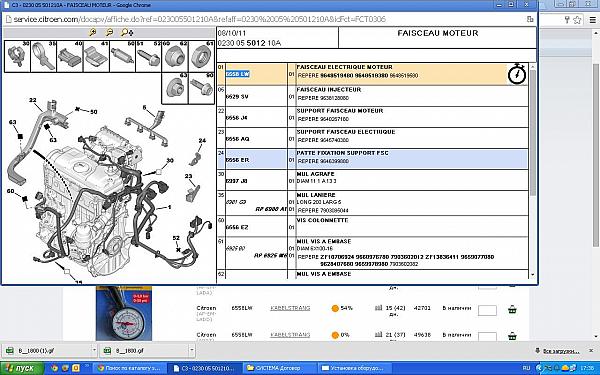Click the strap thumbnail numbered 35
This screenshot has width=600, height=375.
coord(44,57)
